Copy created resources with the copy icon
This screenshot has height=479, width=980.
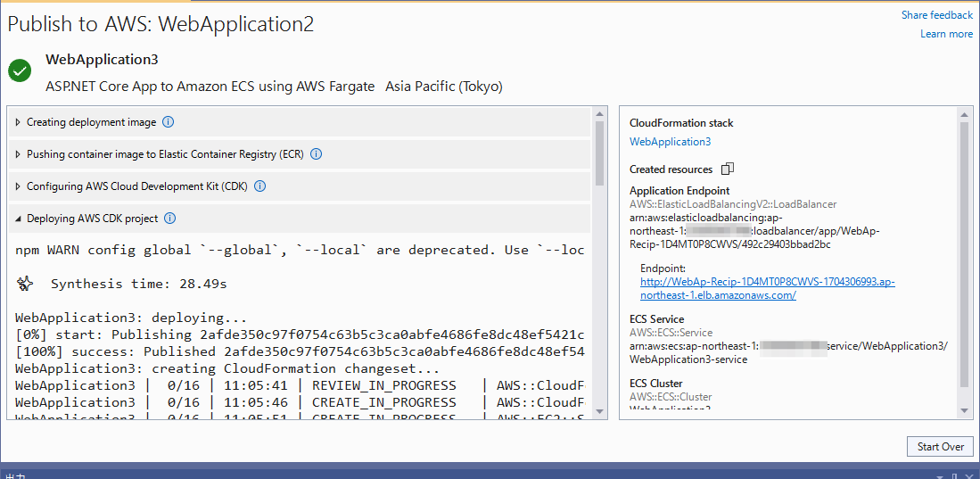coord(728,169)
